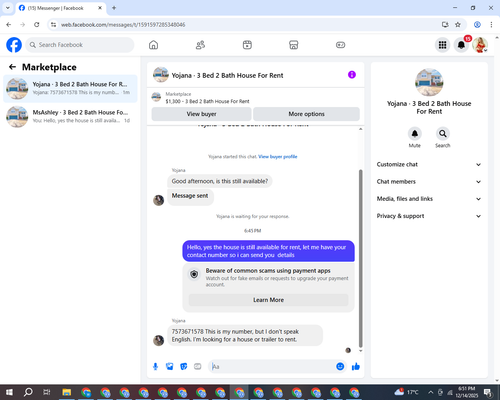Open the Windows notification center icon
Image resolution: width=500 pixels, height=400 pixels.
[488, 392]
